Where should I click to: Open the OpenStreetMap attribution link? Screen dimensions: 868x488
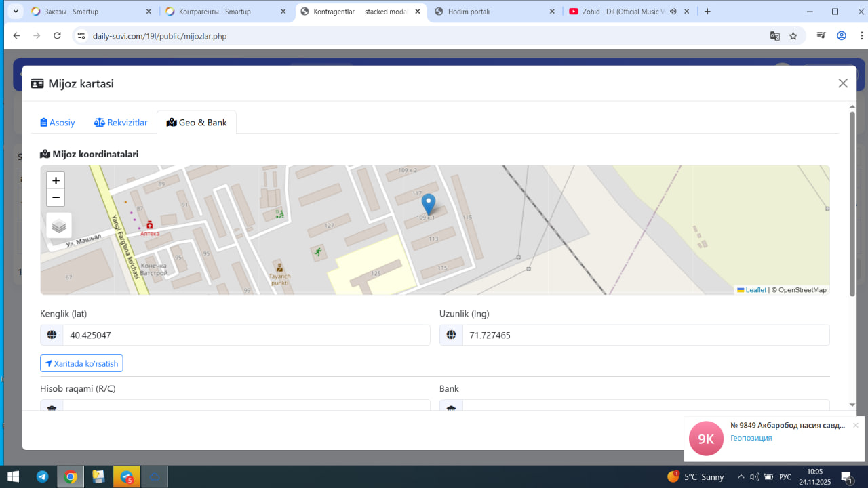pos(802,290)
